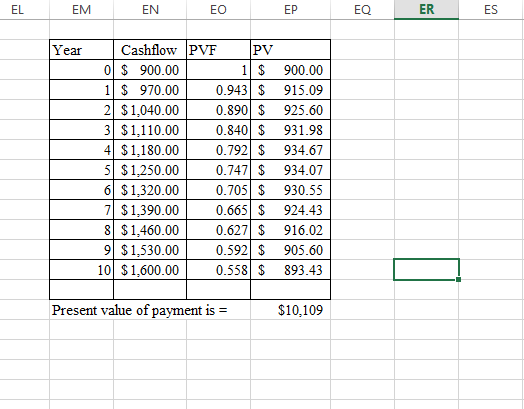Click PVF value 0.558
524x409 pixels.
[x=218, y=270]
